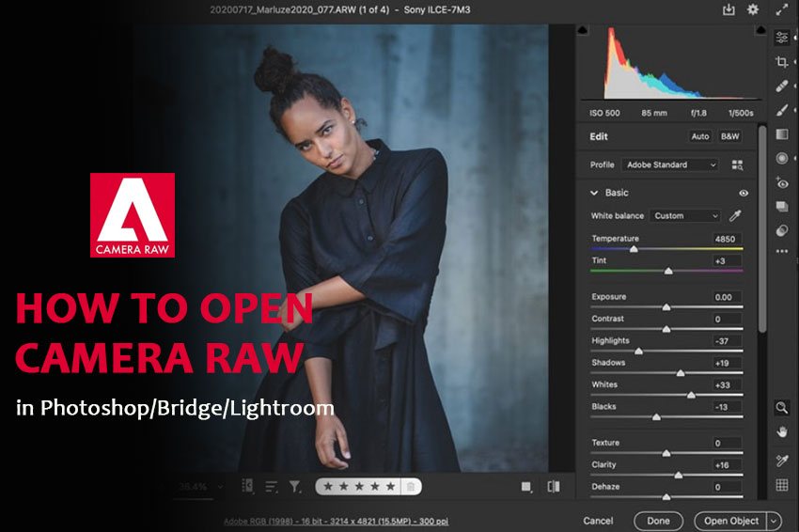Click the Cancel button
The height and width of the screenshot is (532, 799).
pos(598,521)
